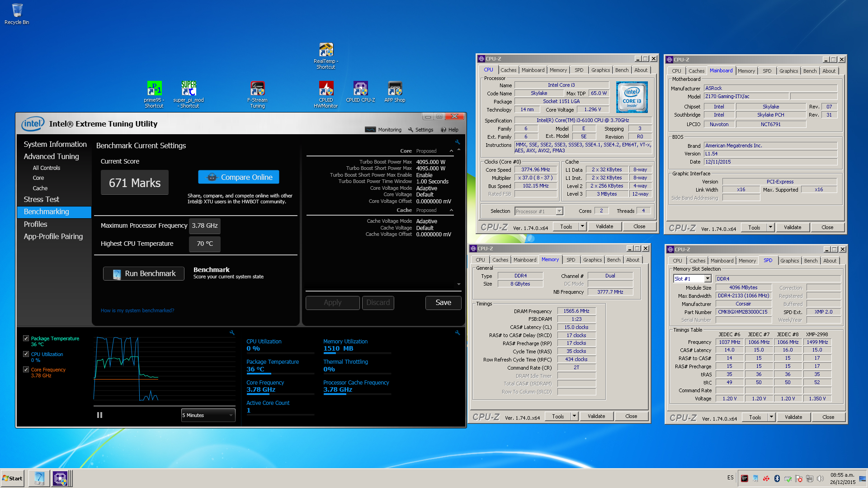Click wrench icon above Core Proposed settings
The image size is (868, 488).
click(x=458, y=142)
